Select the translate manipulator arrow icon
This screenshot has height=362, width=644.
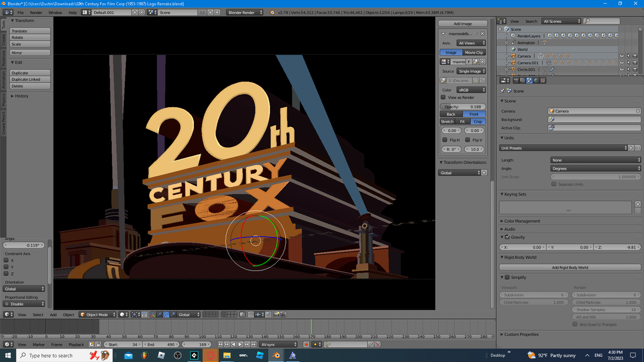pyautogui.click(x=159, y=314)
